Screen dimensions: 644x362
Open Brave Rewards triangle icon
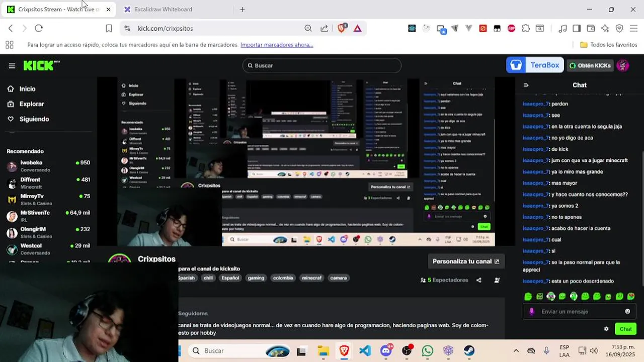pyautogui.click(x=357, y=28)
